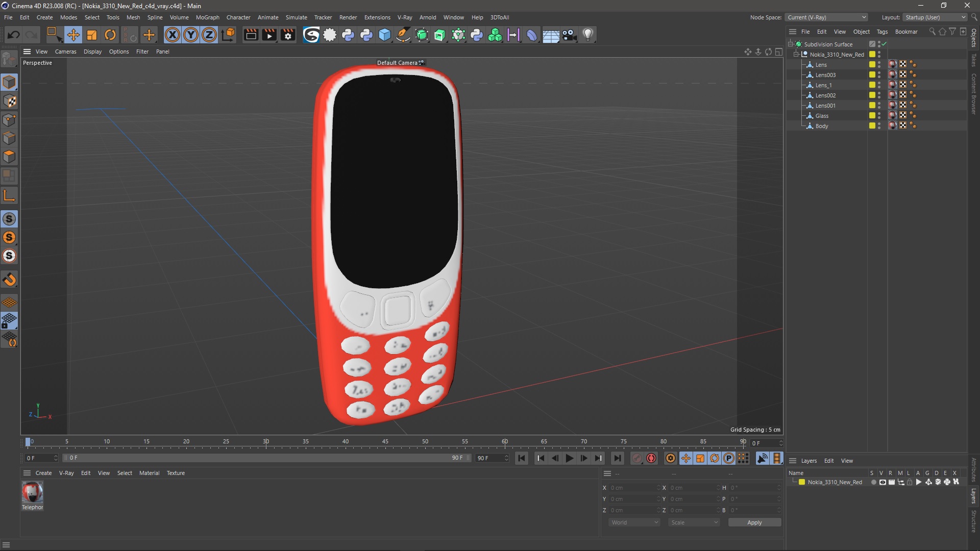Activate the Move tool
This screenshot has width=980, height=551.
click(x=73, y=35)
